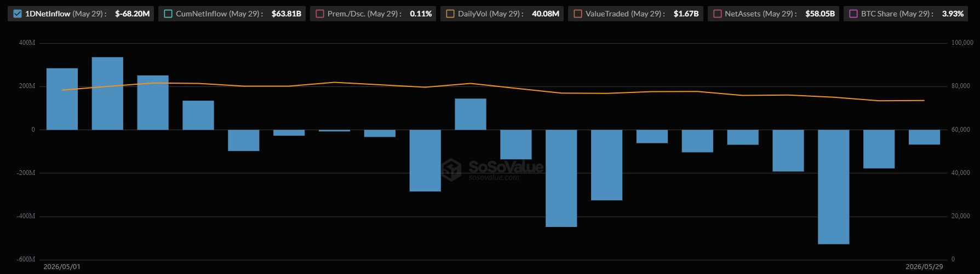Click the $63.81B cumulative inflow value
The height and width of the screenshot is (274, 980).
coord(286,14)
